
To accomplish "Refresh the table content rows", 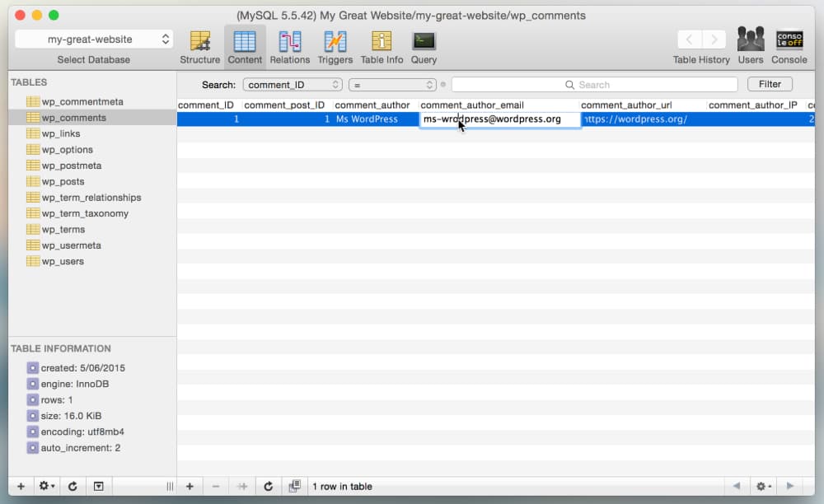I will coord(268,486).
